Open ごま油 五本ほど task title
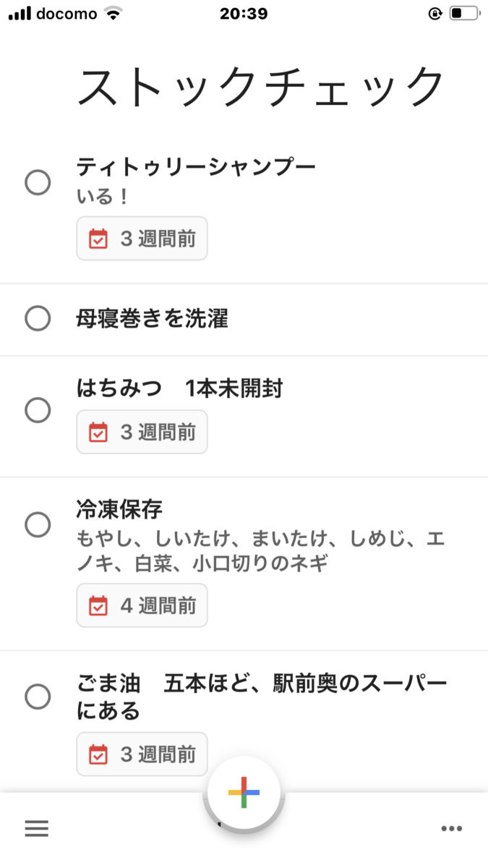The height and width of the screenshot is (868, 488). point(262,697)
